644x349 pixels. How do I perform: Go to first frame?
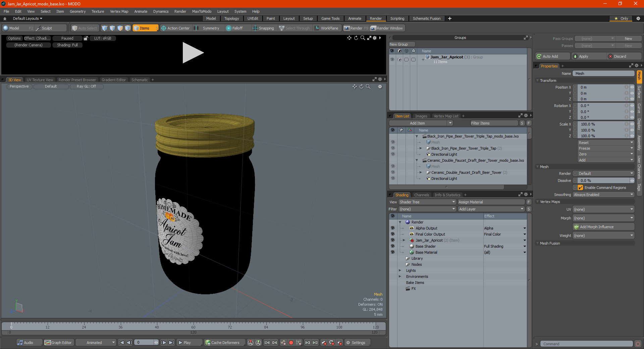[121, 343]
